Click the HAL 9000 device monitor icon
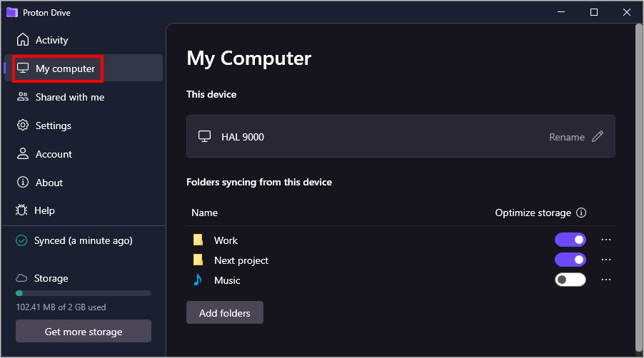This screenshot has width=644, height=358. point(204,136)
